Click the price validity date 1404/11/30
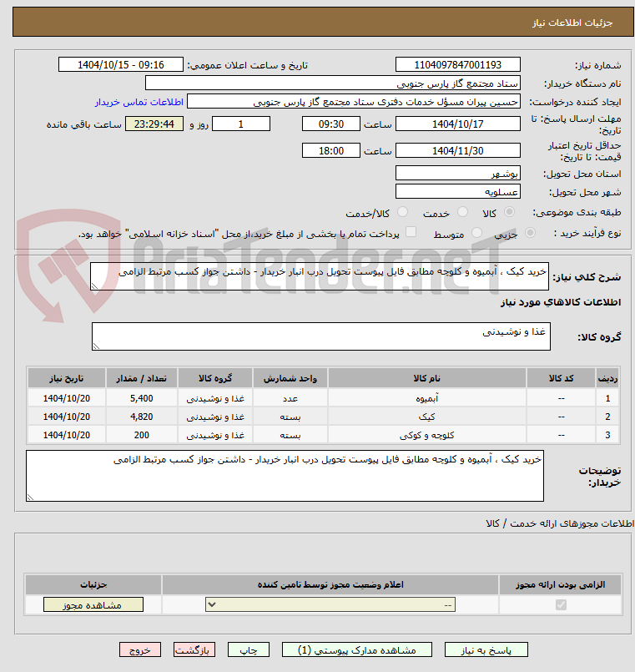Viewport: 635px width, 672px height. coord(457,150)
